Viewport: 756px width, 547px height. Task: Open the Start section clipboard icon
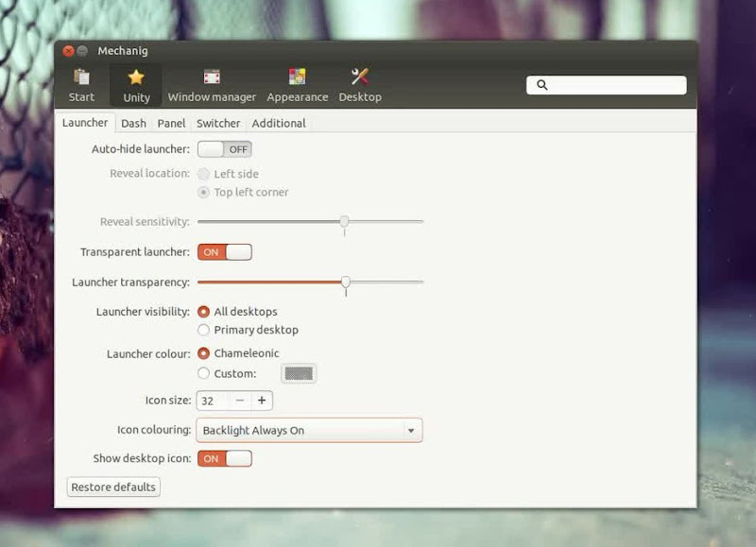81,77
